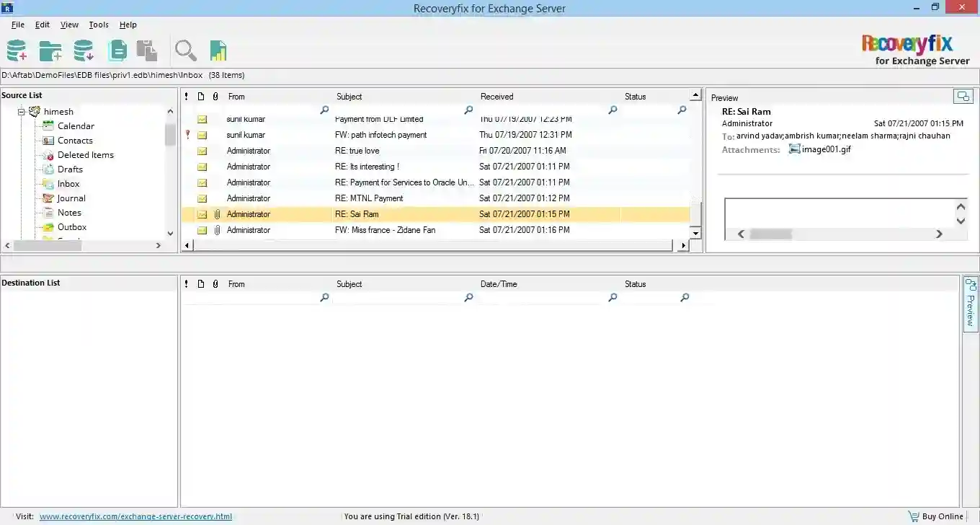Click the destination Date/Time column search magnifier
The image size is (980, 525).
[612, 297]
